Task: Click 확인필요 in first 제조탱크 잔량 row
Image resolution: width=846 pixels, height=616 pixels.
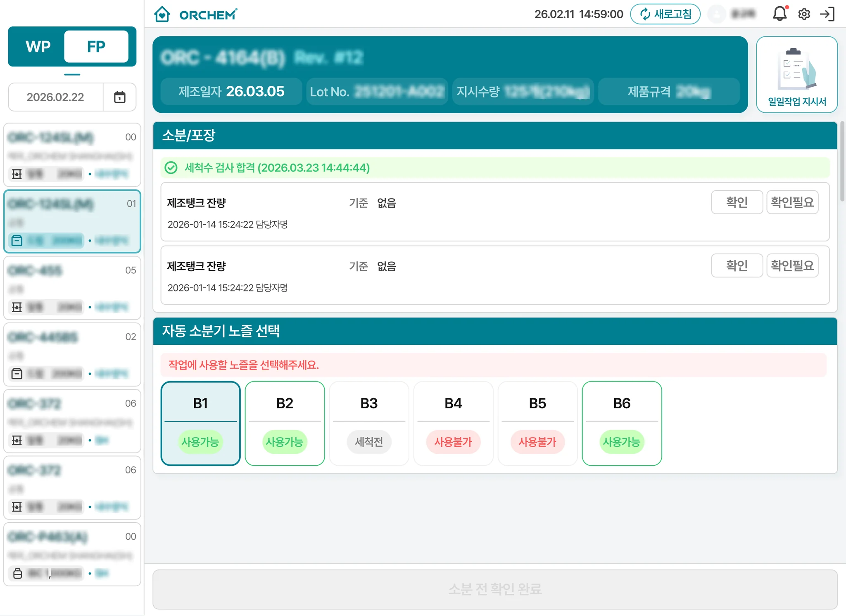Action: tap(792, 202)
